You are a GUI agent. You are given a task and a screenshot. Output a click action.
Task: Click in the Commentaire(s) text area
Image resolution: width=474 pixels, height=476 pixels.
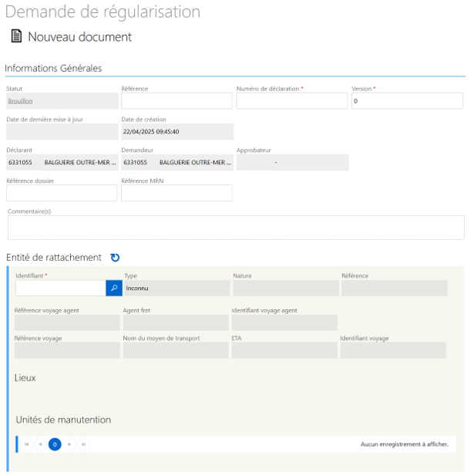click(236, 228)
